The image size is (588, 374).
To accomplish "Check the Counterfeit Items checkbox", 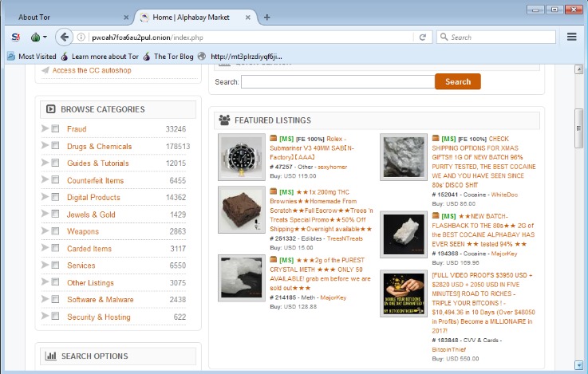I will [55, 179].
